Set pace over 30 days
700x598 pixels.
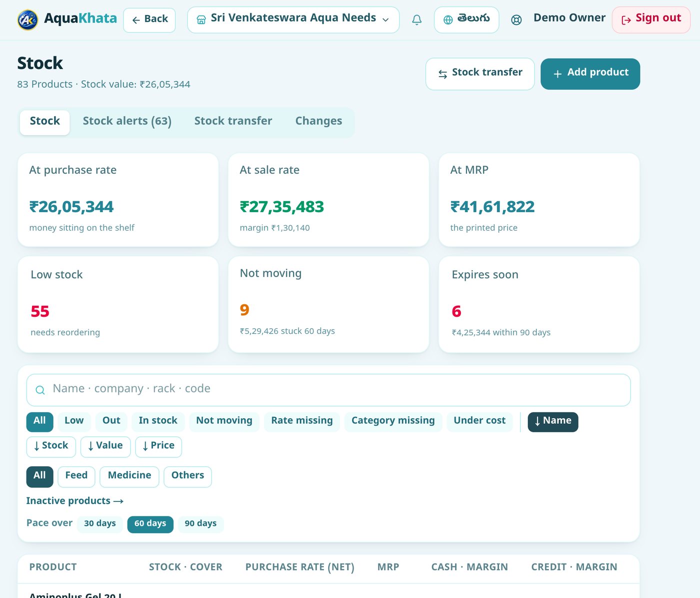[x=100, y=524]
